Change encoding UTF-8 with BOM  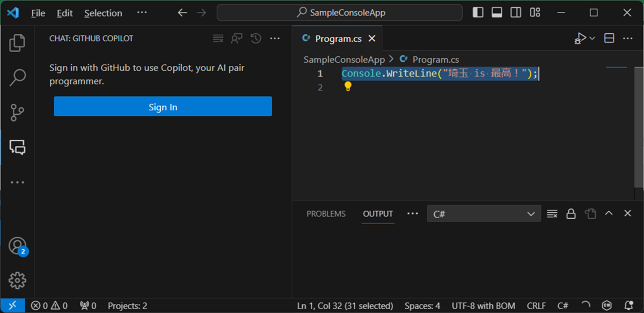[x=483, y=306]
